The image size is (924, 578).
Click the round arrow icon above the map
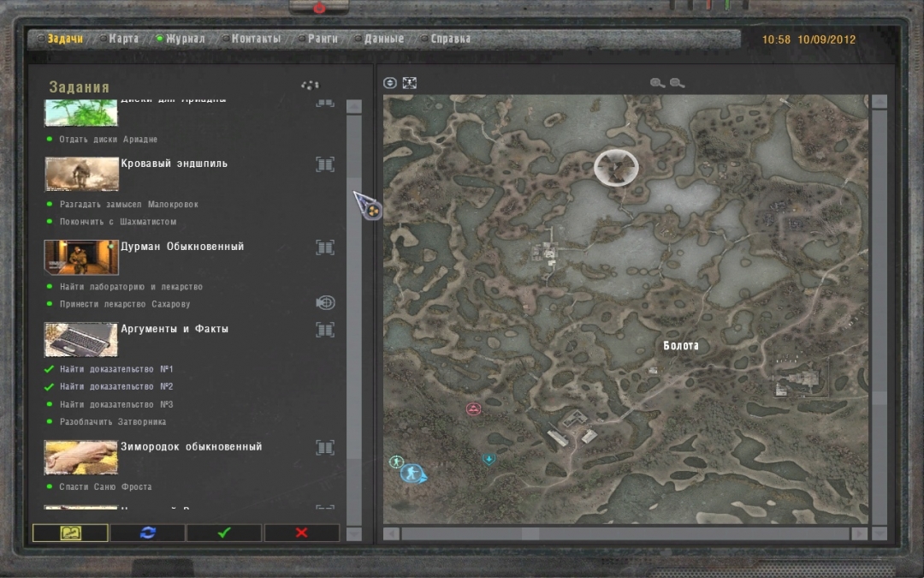389,83
